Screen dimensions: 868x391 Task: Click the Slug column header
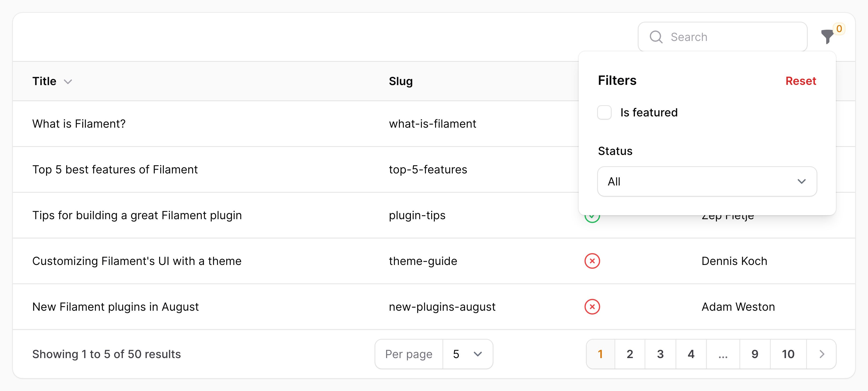[401, 81]
